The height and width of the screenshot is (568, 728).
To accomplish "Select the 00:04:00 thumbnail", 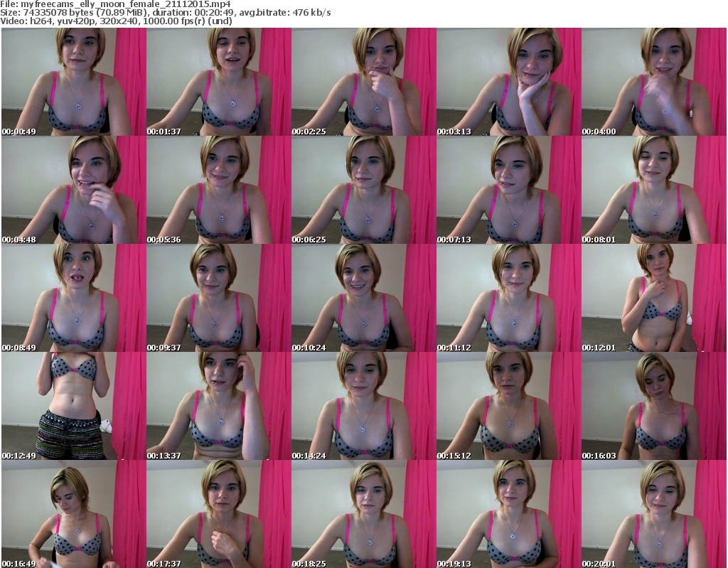I will point(653,82).
